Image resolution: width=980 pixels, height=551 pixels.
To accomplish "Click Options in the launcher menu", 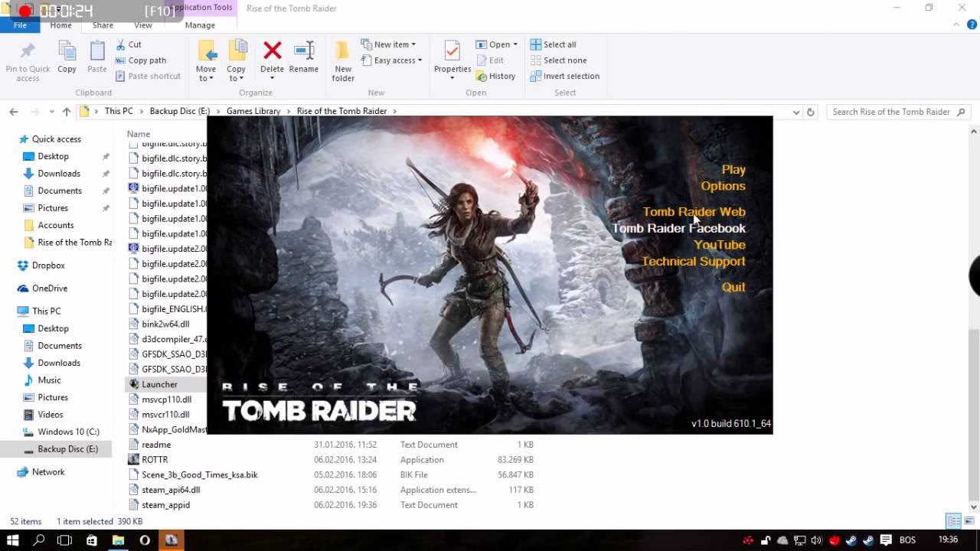I will [723, 186].
